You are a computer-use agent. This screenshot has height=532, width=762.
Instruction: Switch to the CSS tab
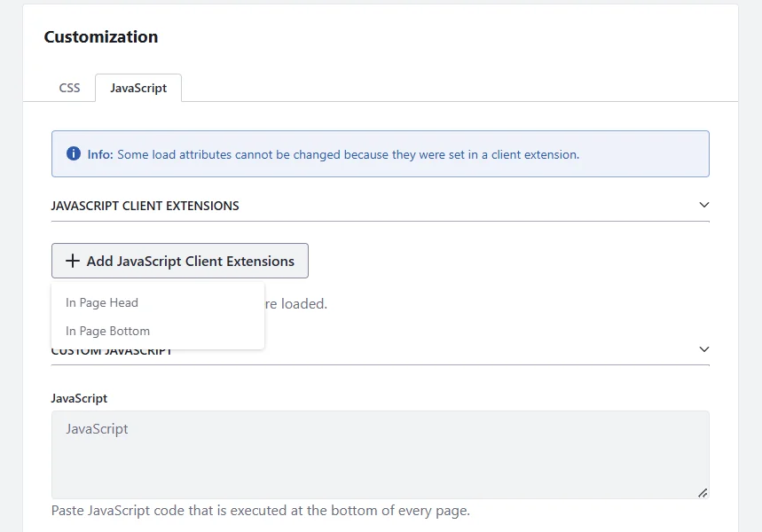[x=69, y=88]
